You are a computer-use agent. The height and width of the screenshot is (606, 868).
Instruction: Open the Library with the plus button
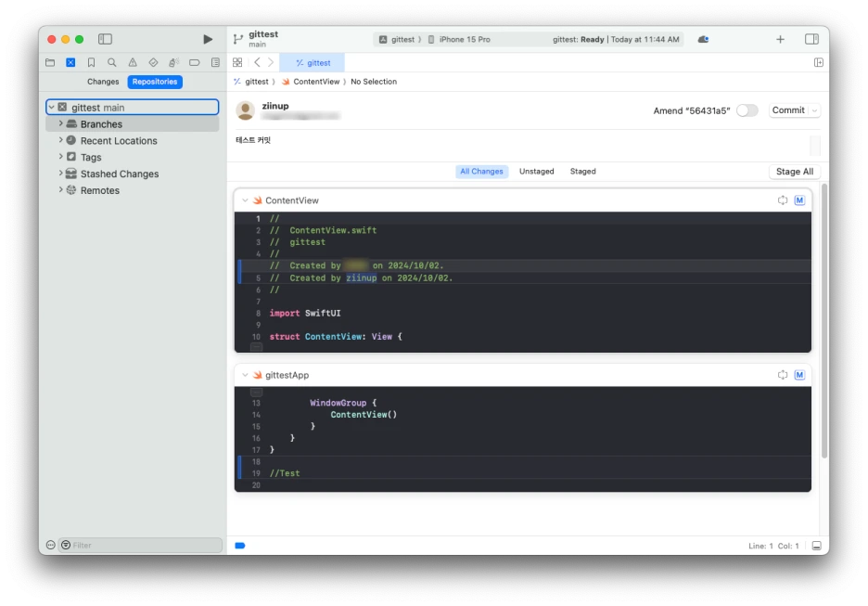point(780,39)
